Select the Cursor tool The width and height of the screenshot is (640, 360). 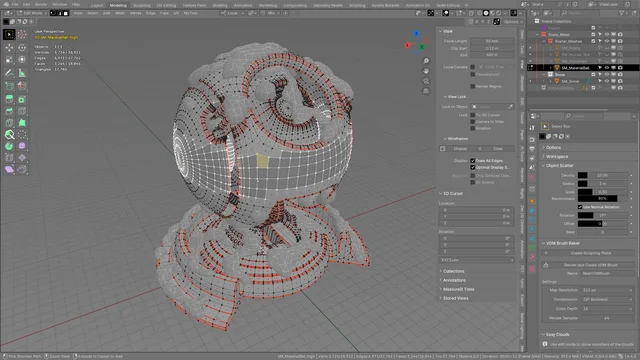point(22,34)
